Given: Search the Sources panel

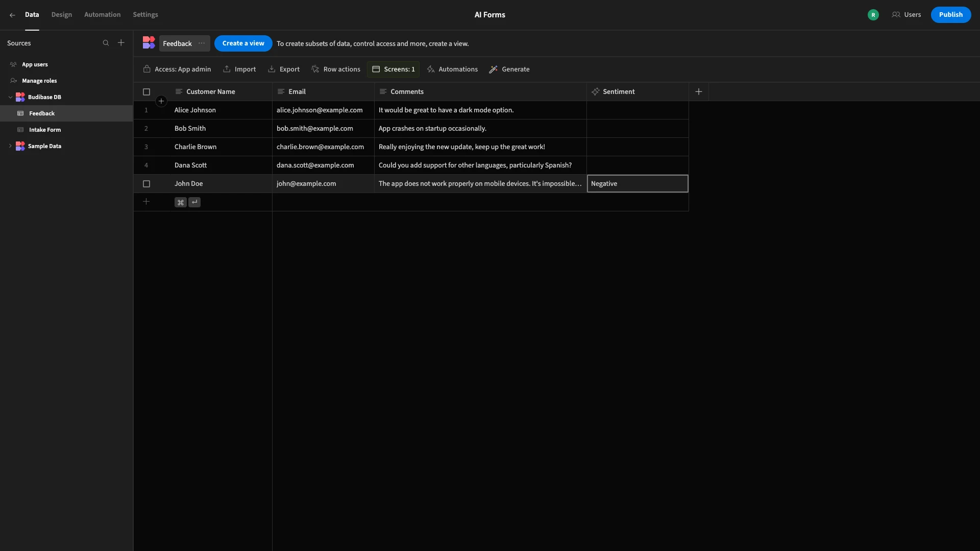Looking at the screenshot, I should [x=106, y=43].
